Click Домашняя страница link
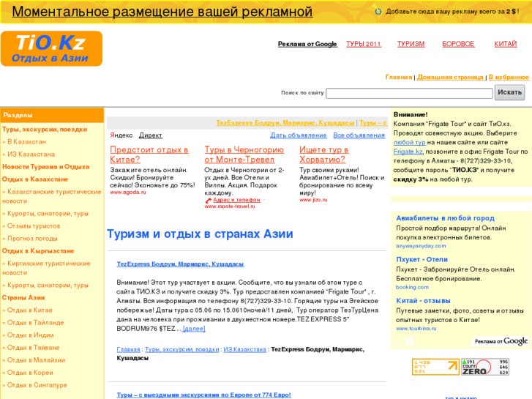The height and width of the screenshot is (399, 532). pyautogui.click(x=450, y=78)
